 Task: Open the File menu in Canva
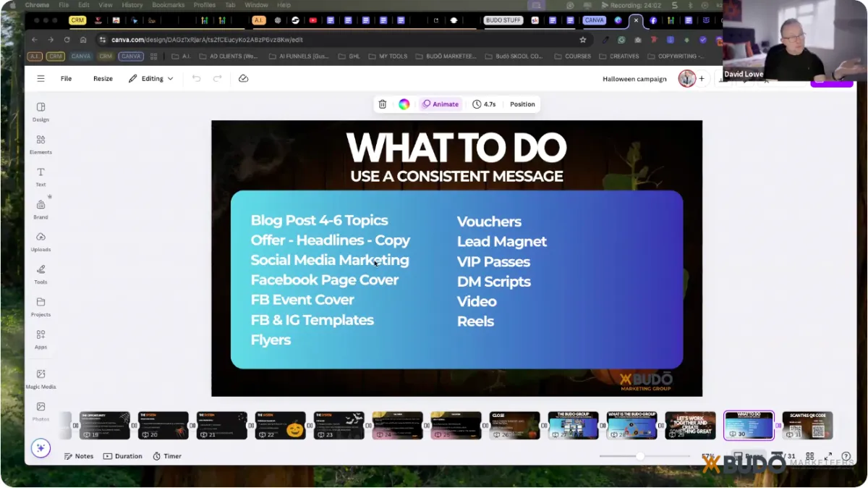[x=66, y=78]
